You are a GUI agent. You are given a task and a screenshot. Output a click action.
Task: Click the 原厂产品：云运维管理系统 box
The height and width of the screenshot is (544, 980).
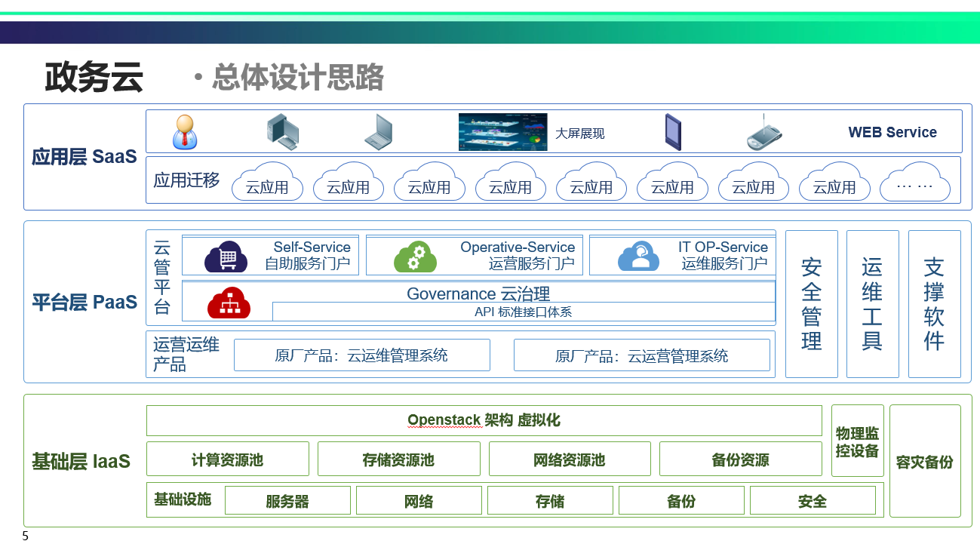point(362,355)
